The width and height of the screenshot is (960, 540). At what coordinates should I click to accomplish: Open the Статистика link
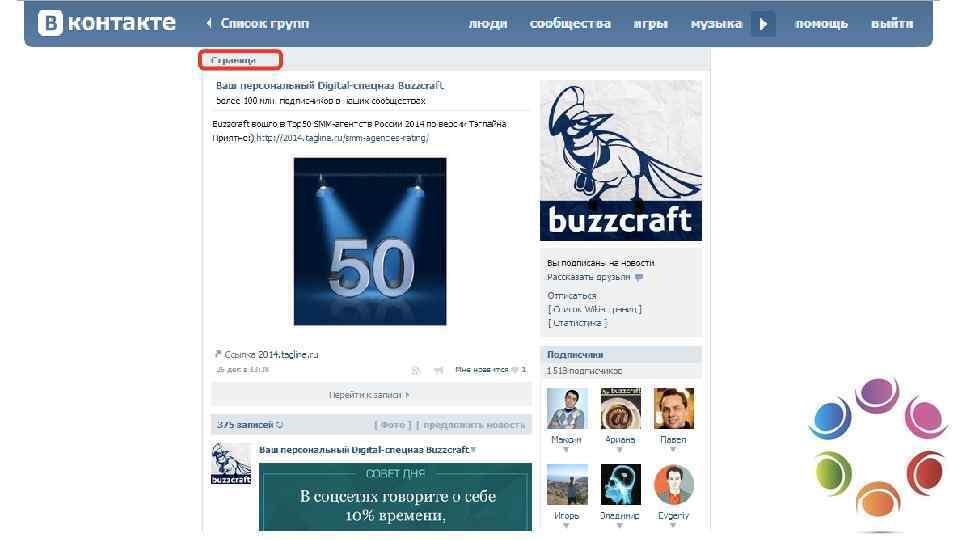click(x=577, y=323)
